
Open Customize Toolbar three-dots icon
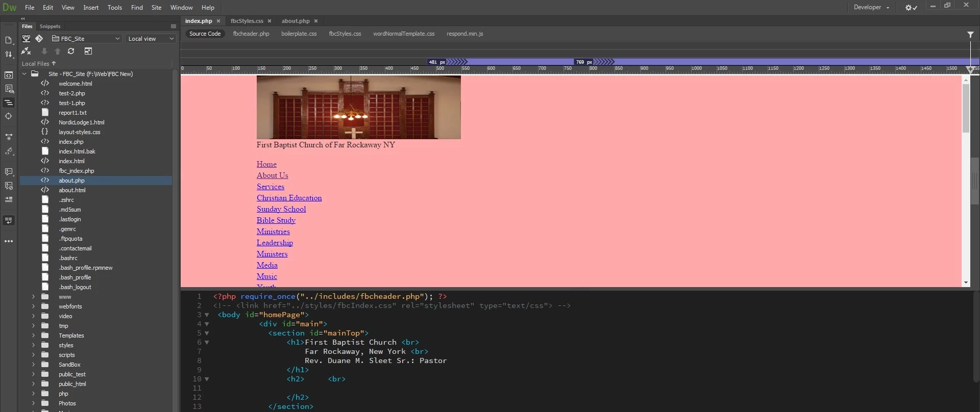click(8, 241)
